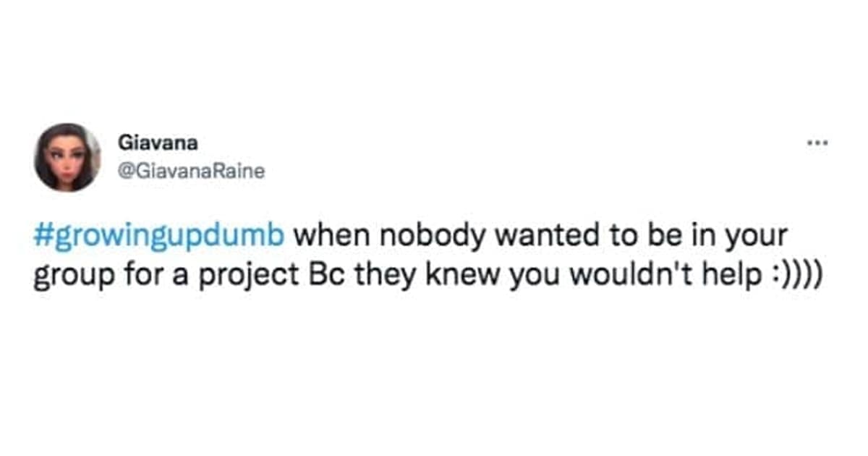Visit the @GiavanaRaine handle link
This screenshot has height=456, width=868.
point(191,172)
